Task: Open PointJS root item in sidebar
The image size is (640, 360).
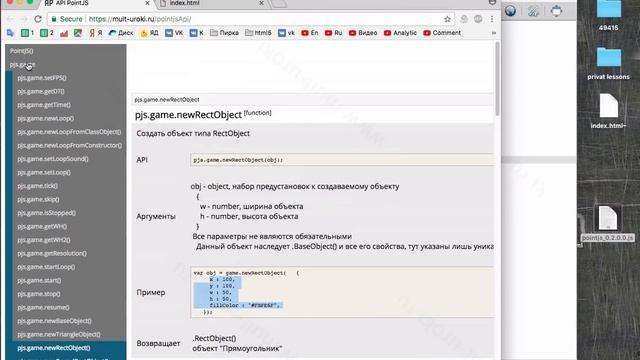Action: [22, 51]
